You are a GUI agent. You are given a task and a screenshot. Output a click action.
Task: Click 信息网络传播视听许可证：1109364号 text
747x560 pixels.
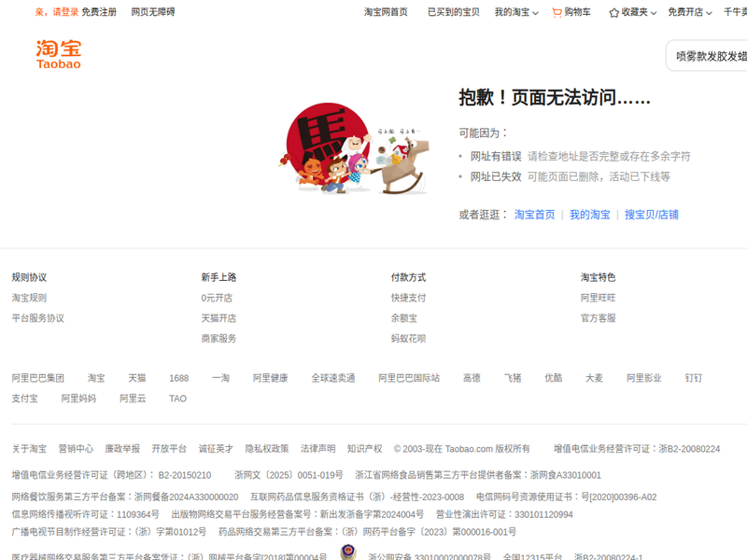86,515
